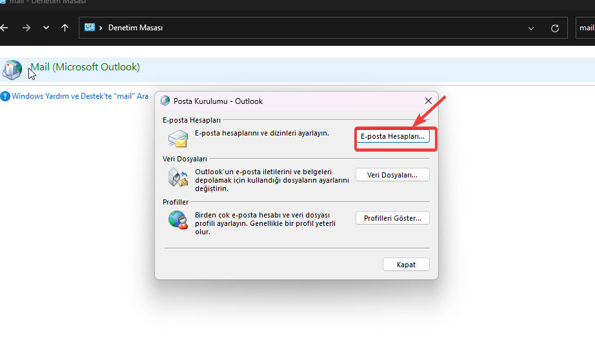
Task: Click the Profiller globe icon
Action: [177, 220]
